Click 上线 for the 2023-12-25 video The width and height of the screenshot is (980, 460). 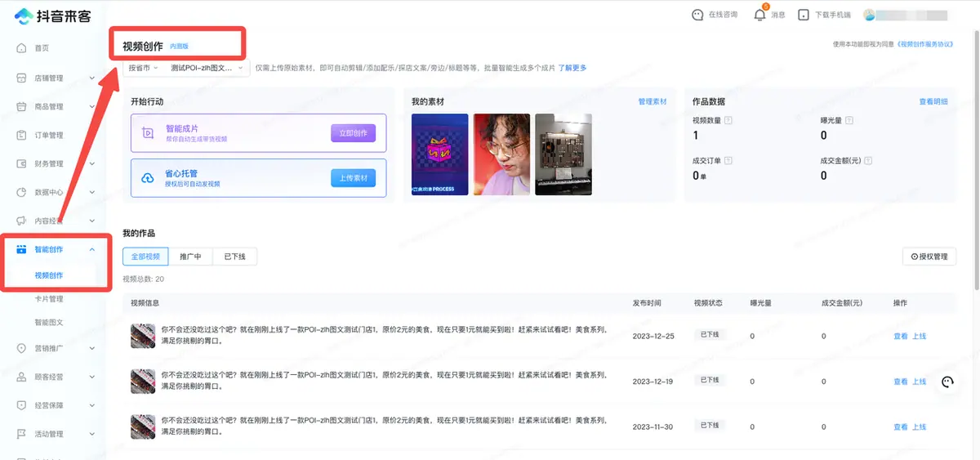pos(919,336)
